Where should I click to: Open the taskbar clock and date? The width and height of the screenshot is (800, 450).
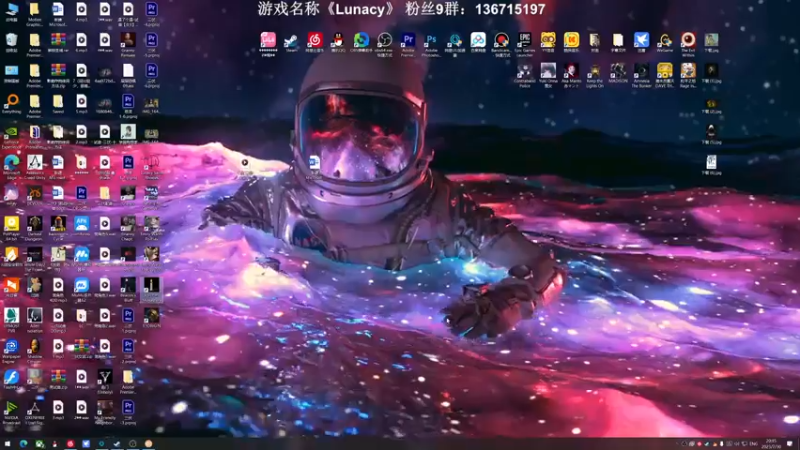point(770,443)
